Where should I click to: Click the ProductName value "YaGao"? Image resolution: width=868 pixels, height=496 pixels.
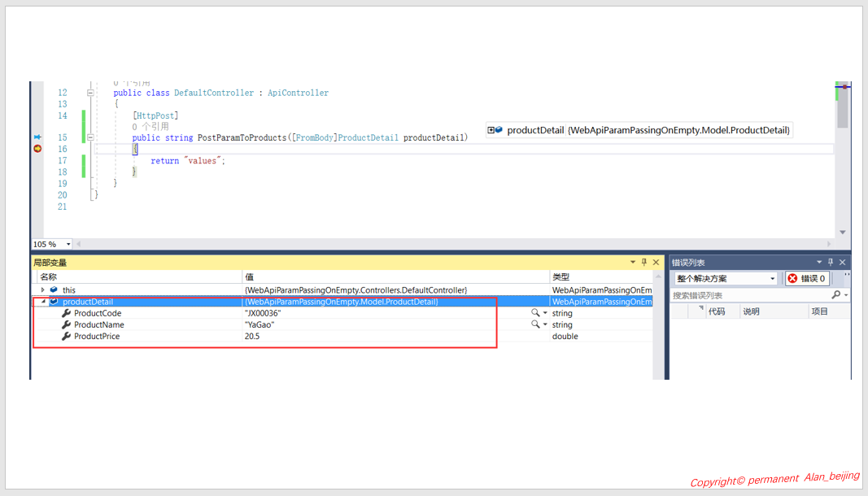coord(260,325)
